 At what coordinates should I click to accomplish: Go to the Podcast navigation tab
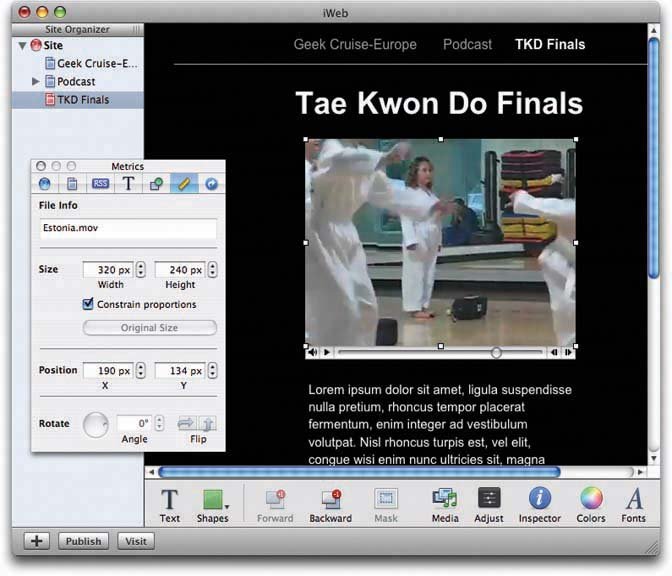[x=467, y=44]
